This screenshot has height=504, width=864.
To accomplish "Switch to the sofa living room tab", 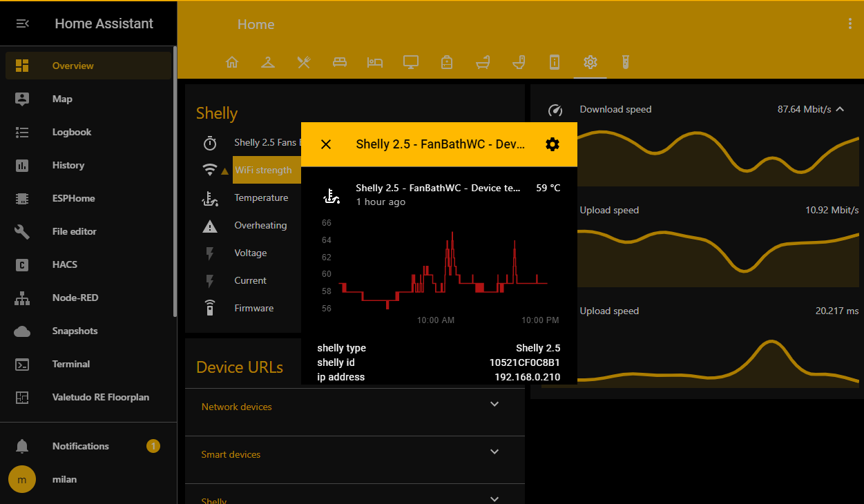I will pyautogui.click(x=339, y=62).
